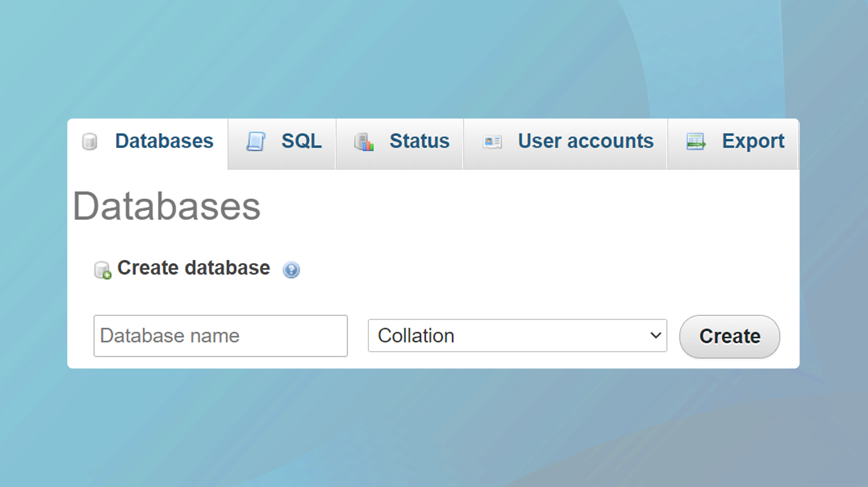Click the SQL scroll icon

256,142
